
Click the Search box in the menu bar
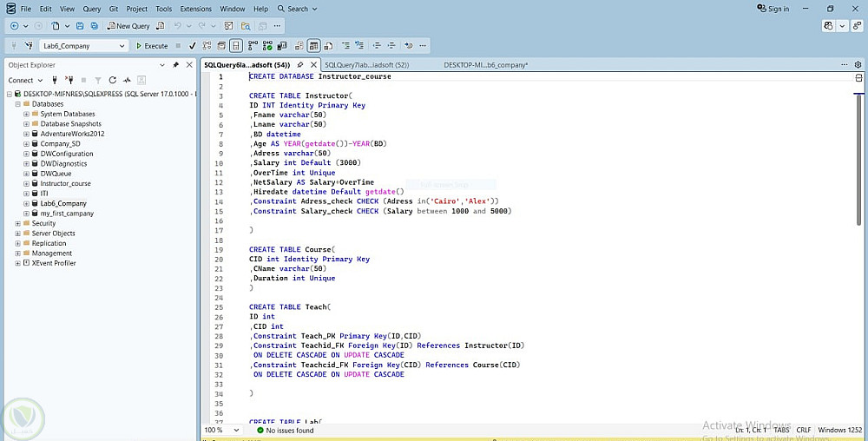pos(298,9)
